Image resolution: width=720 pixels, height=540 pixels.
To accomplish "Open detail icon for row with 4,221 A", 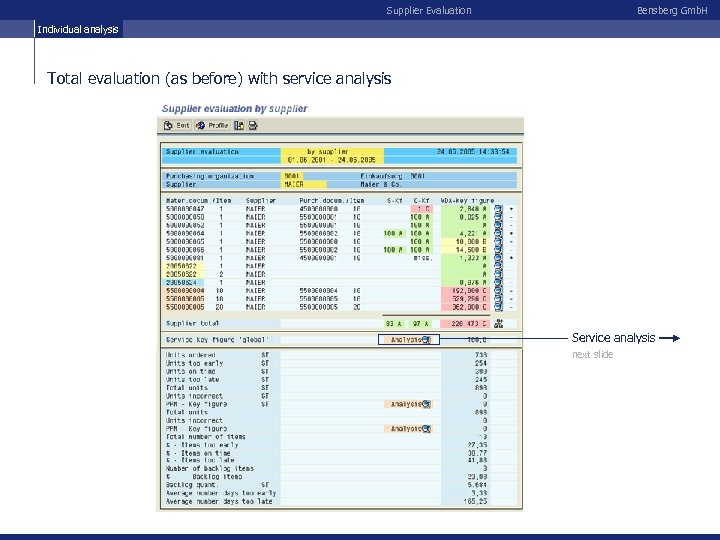I will (x=498, y=233).
